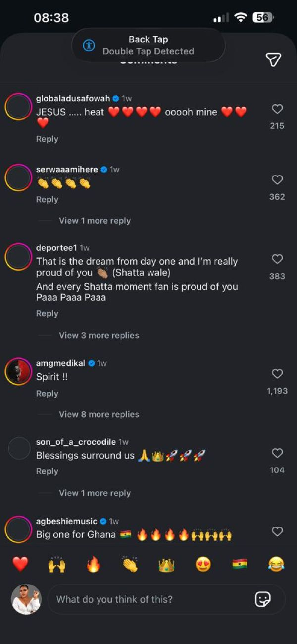
Task: Like the globaladusafowah comment
Action: tap(277, 109)
